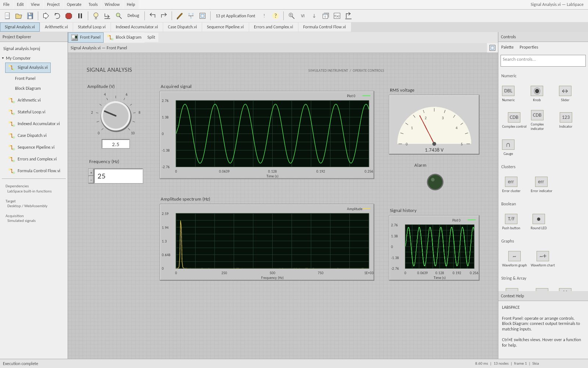The width and height of the screenshot is (588, 368).
Task: Pick the T/F Push button palette item
Action: coord(511,219)
